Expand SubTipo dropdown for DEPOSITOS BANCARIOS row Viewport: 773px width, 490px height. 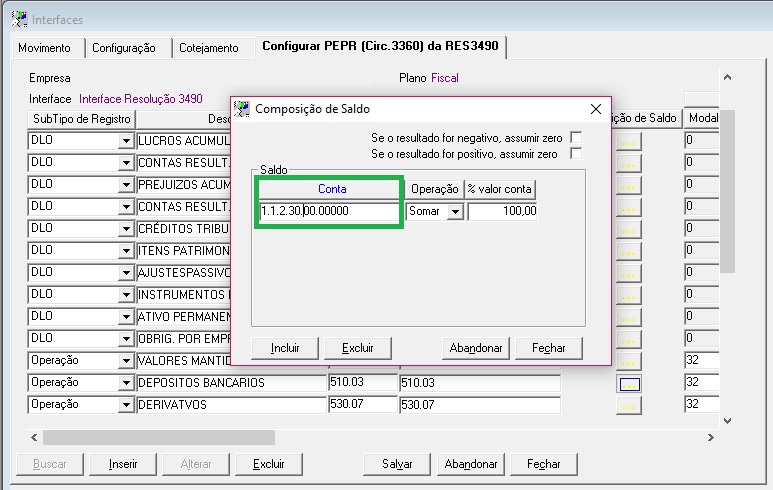(x=126, y=383)
